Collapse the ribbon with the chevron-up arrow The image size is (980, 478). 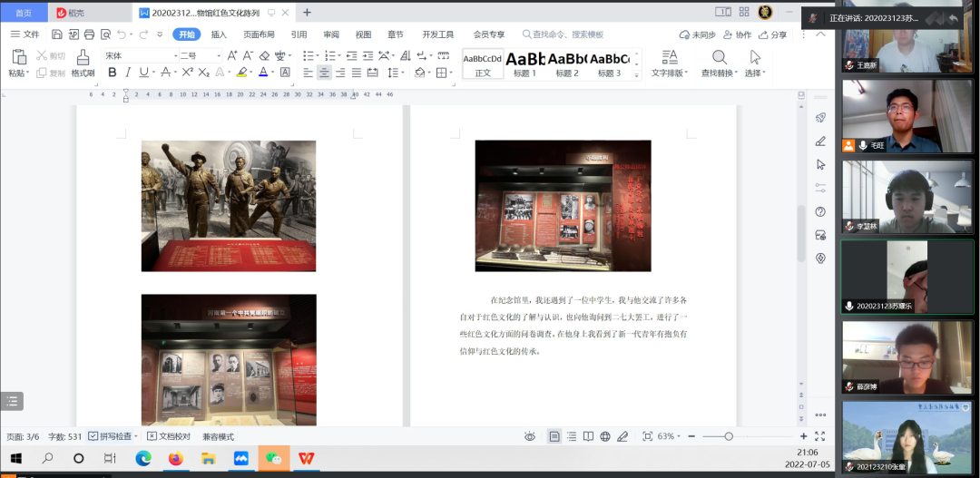820,34
